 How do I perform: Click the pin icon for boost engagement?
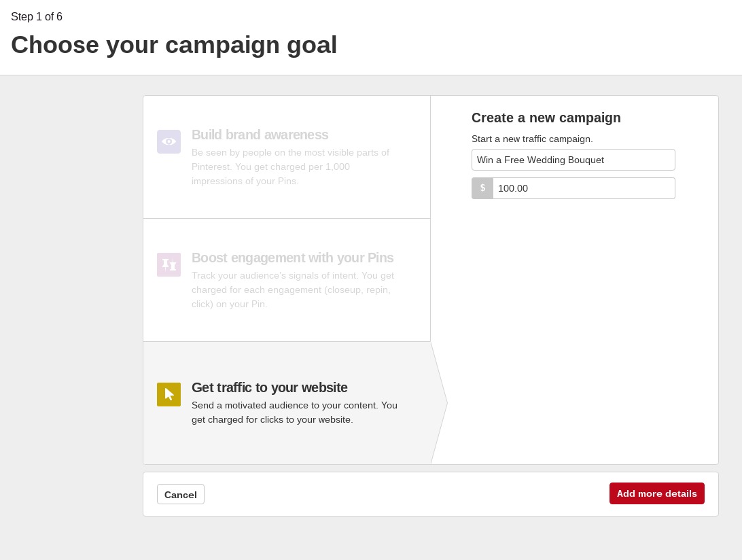point(169,264)
